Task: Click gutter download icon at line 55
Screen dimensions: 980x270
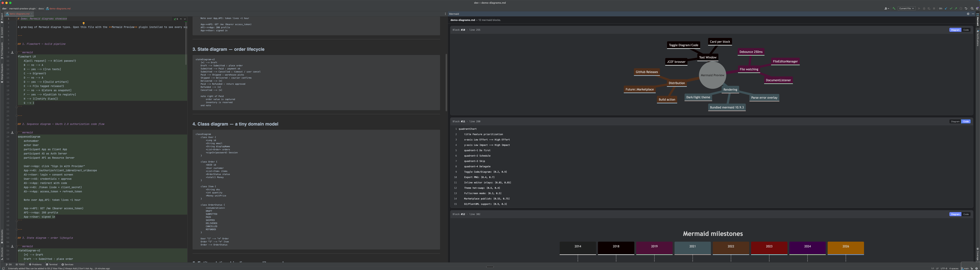Action: click(x=12, y=246)
